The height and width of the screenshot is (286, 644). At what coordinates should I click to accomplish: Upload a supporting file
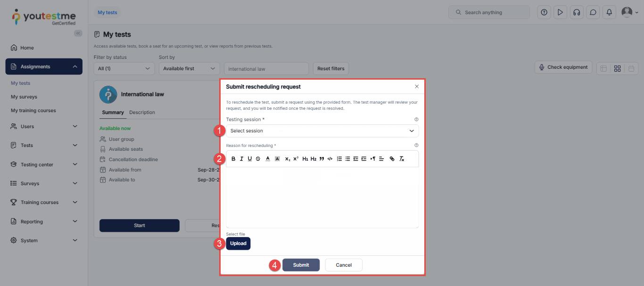coord(239,244)
